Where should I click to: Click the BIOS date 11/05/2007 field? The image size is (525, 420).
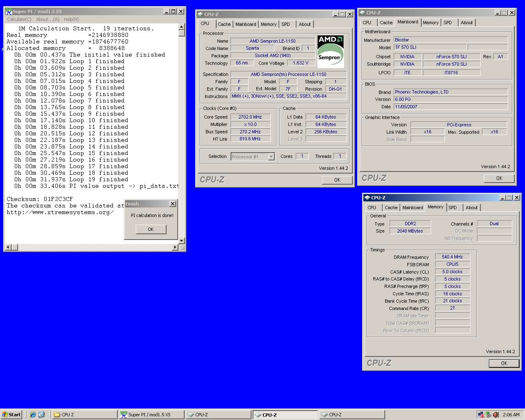coord(451,107)
